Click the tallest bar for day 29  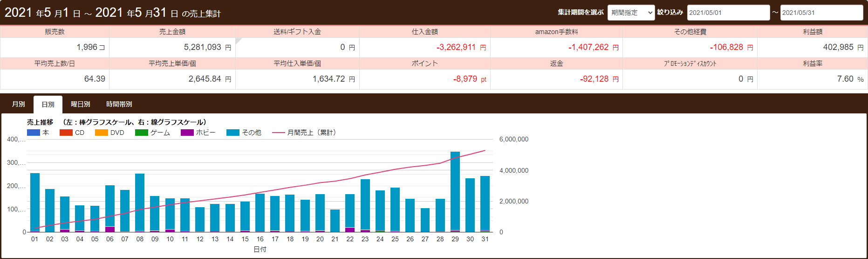click(455, 191)
